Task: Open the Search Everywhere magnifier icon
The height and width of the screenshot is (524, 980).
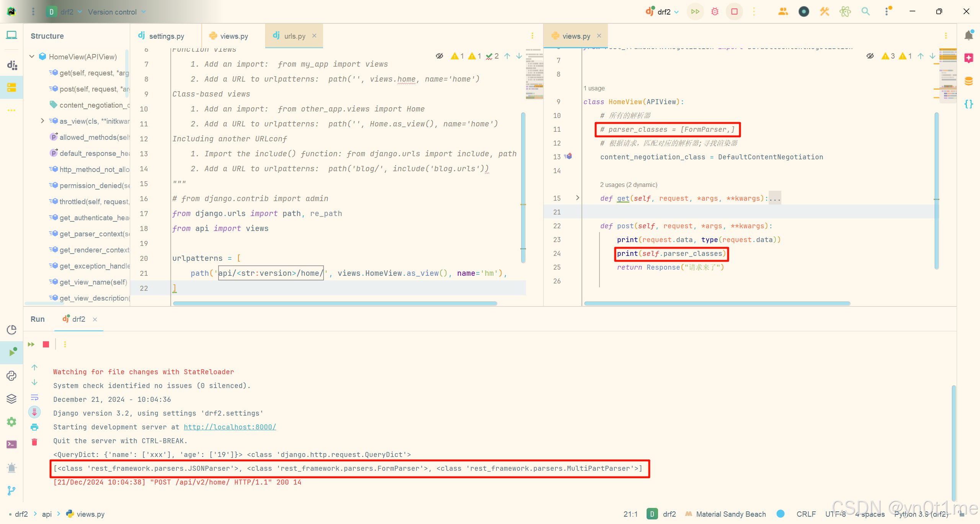Action: click(x=866, y=11)
